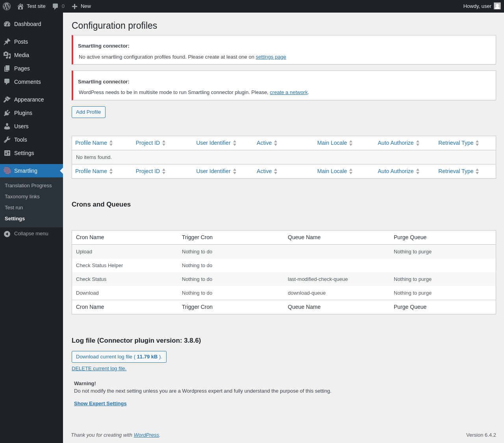This screenshot has height=443, width=504.
Task: Select the Media icon in sidebar
Action: pyautogui.click(x=7, y=55)
